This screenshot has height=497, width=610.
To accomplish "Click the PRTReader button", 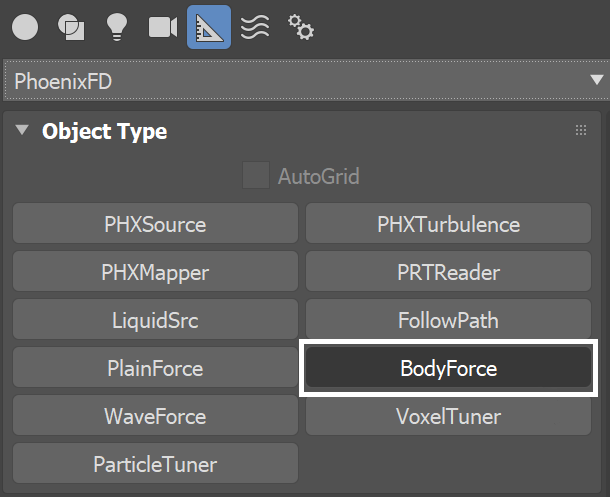I will (x=449, y=271).
